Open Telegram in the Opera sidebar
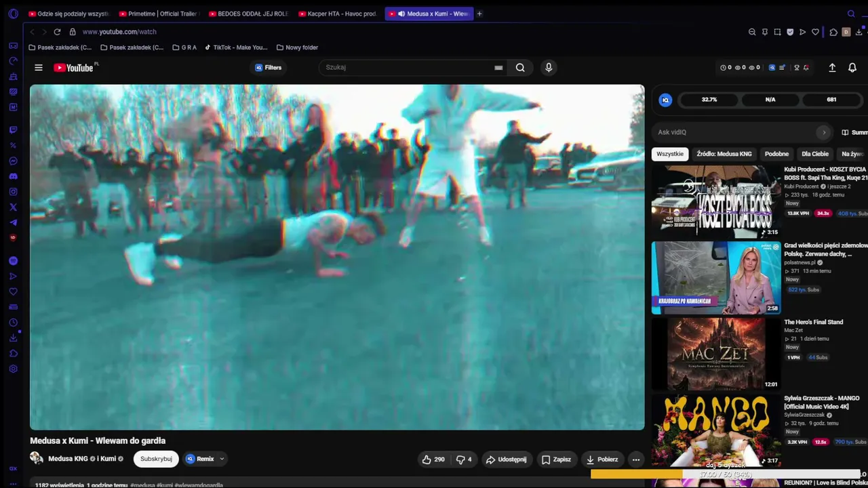The height and width of the screenshot is (488, 868). [13, 222]
